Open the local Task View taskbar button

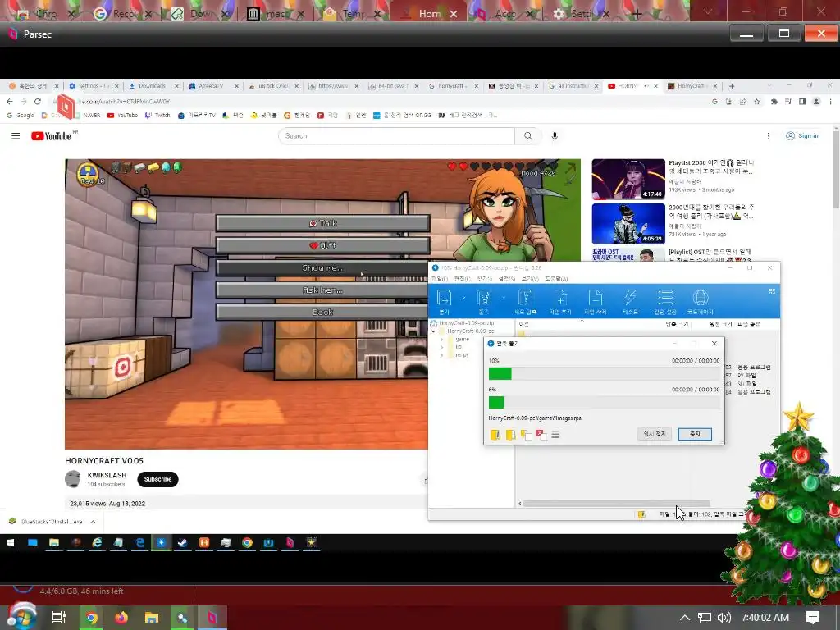tap(59, 618)
